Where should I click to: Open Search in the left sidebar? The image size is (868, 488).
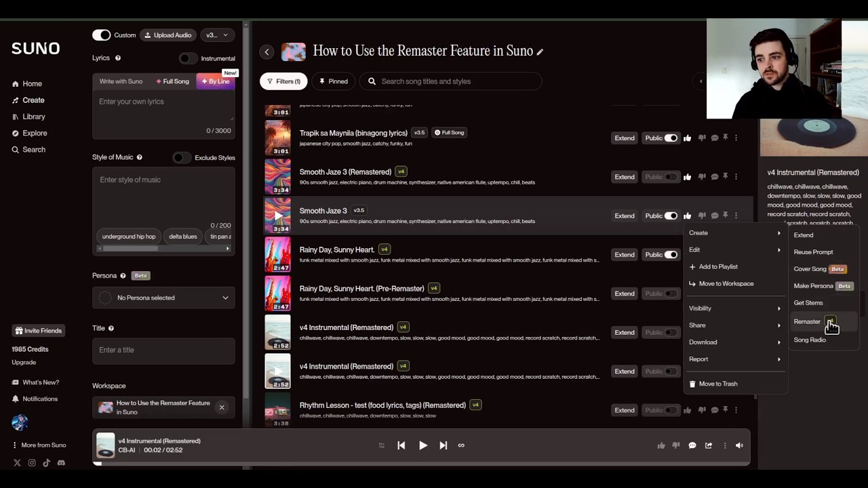(28, 150)
